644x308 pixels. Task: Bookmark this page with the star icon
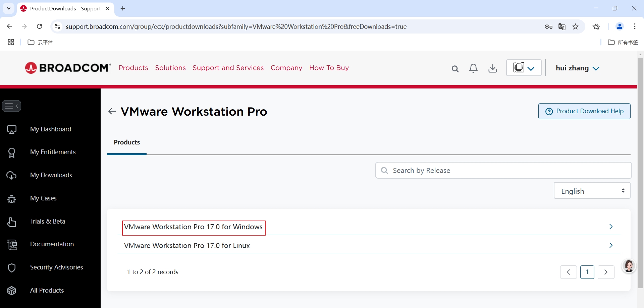576,26
